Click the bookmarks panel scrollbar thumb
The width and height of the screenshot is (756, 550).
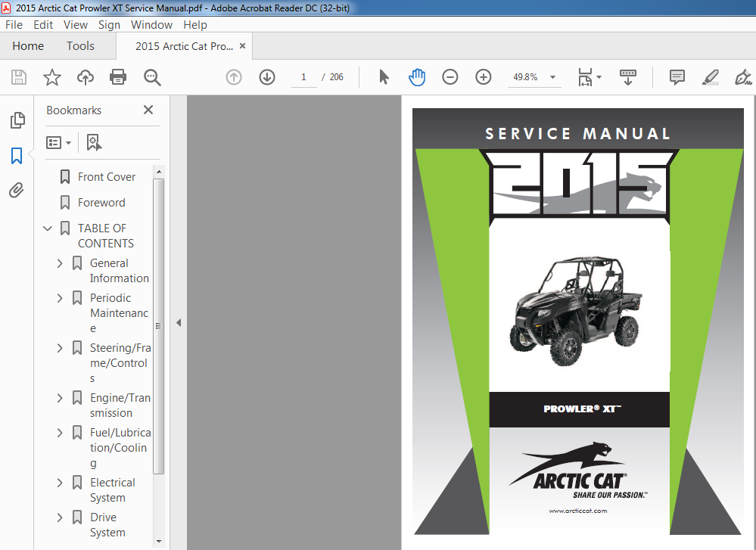(x=159, y=326)
